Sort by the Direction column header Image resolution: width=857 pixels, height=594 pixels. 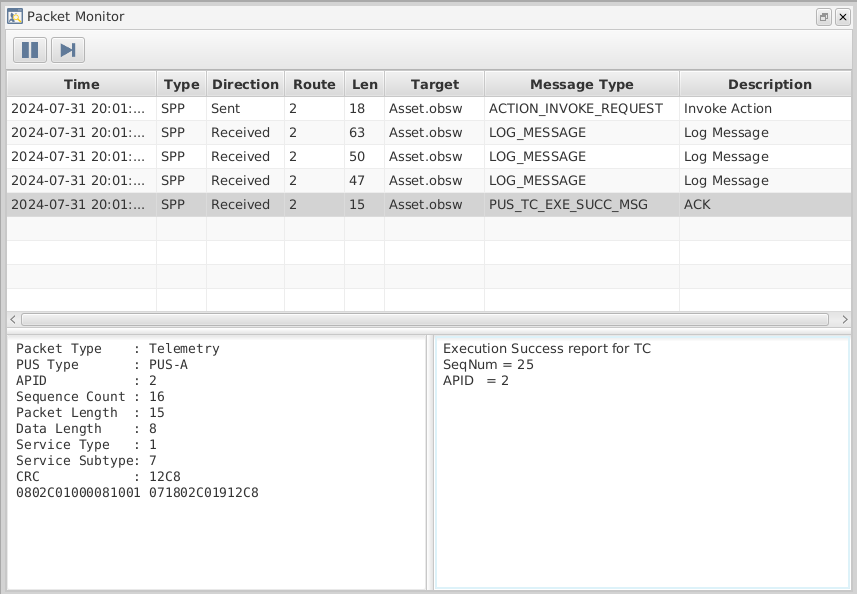pos(245,84)
